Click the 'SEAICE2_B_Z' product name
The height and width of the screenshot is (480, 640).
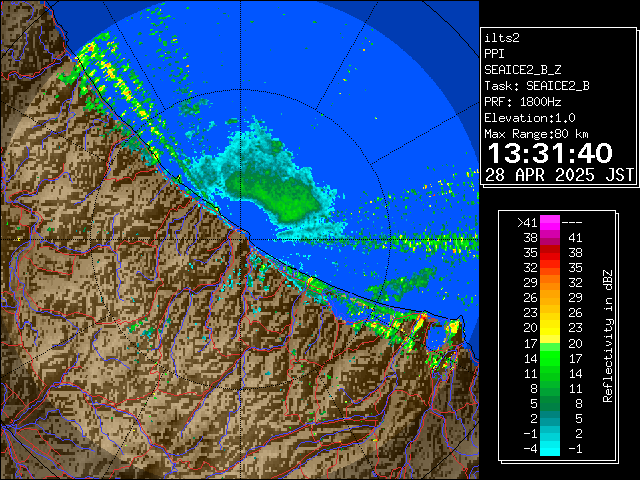click(x=523, y=70)
